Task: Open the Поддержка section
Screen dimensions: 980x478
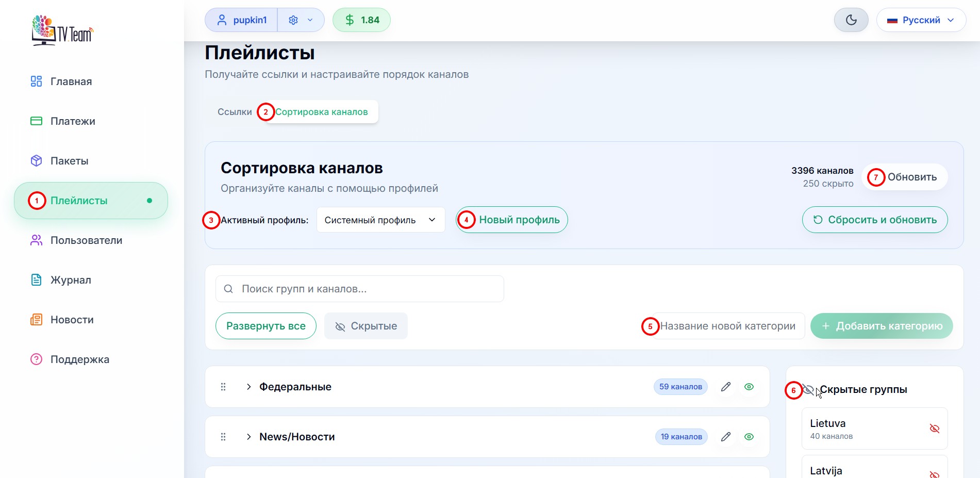Action: pyautogui.click(x=79, y=359)
